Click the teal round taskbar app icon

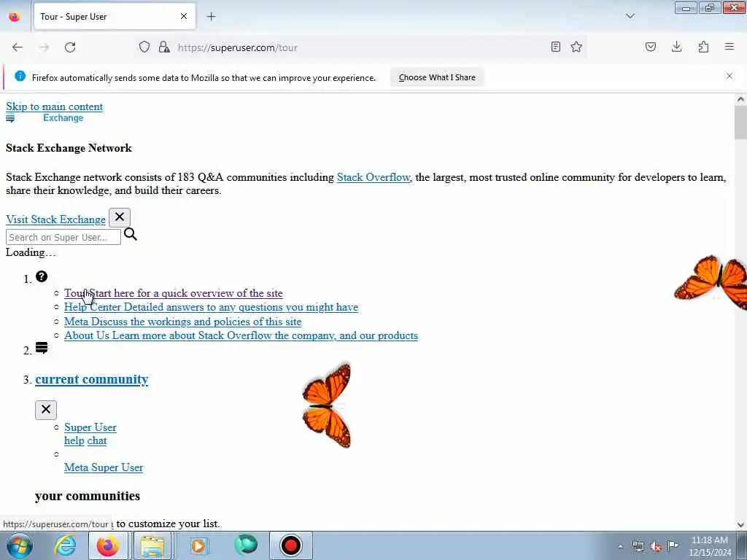[x=246, y=545]
